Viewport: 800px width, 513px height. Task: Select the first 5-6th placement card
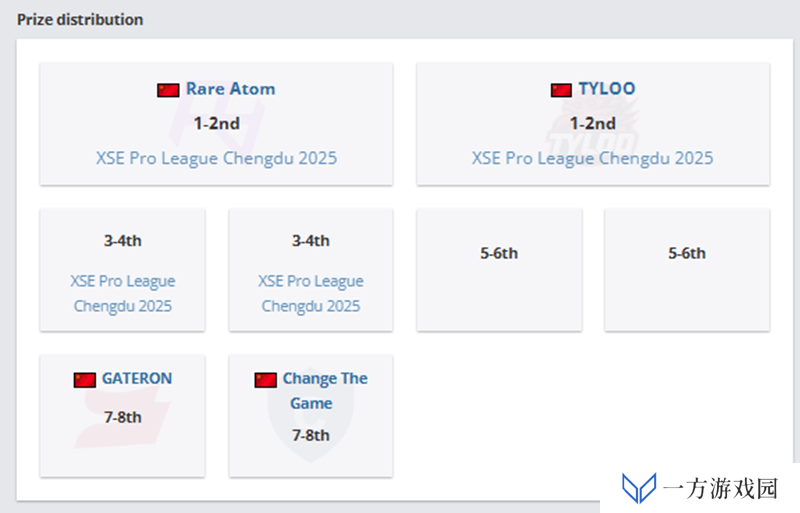[x=499, y=270]
